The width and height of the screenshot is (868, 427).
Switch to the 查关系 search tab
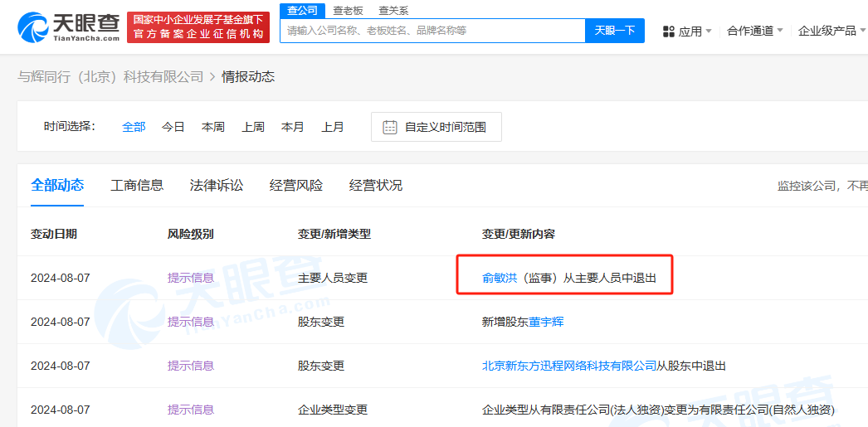[393, 11]
